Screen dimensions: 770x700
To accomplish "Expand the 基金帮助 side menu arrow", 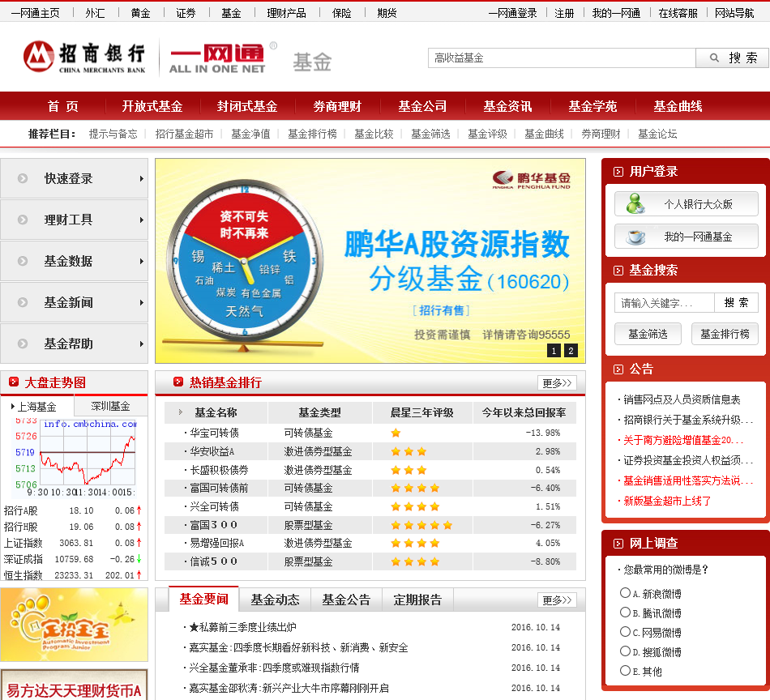I will point(141,344).
